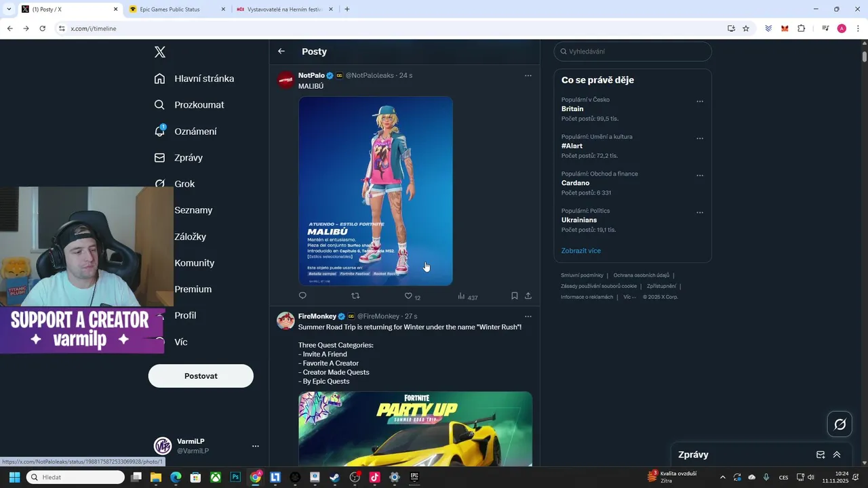This screenshot has width=868, height=488.
Task: Bookmark the NotPalo MALIBÚ post
Action: (x=515, y=296)
